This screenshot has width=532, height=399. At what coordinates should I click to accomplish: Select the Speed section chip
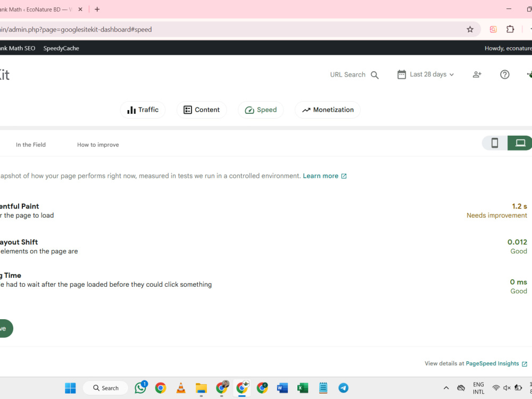(261, 110)
